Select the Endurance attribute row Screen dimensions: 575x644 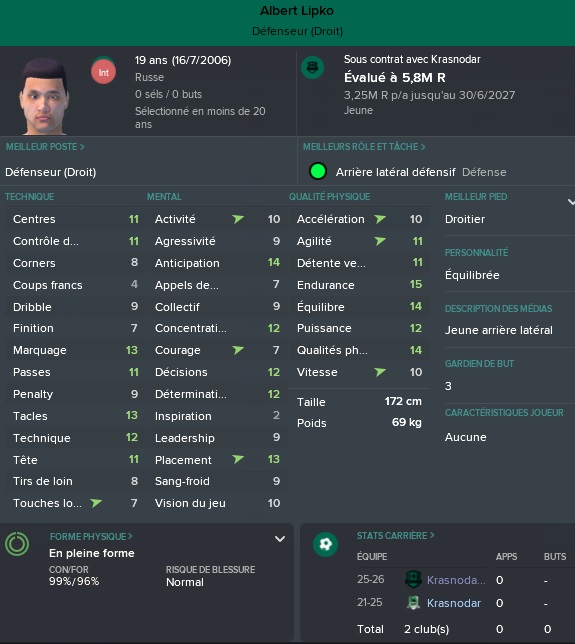[359, 285]
